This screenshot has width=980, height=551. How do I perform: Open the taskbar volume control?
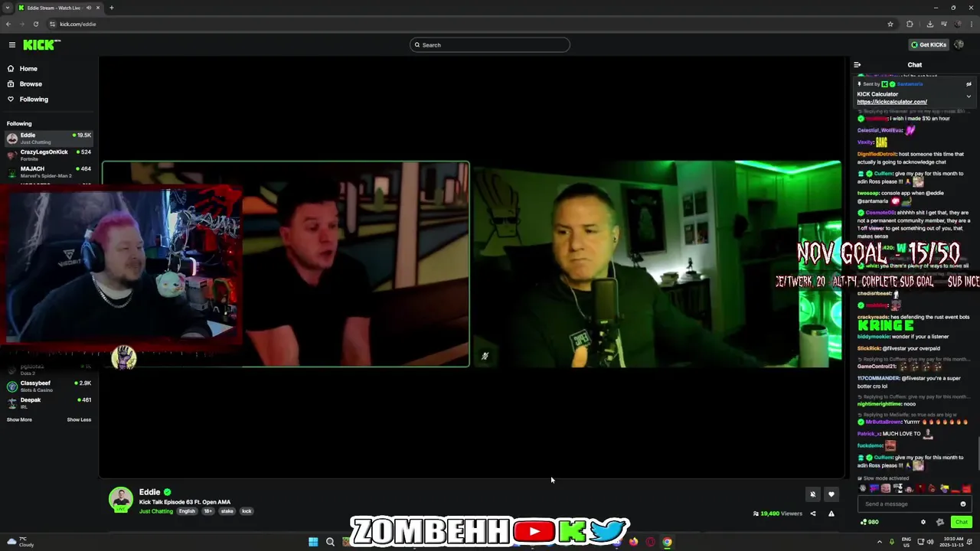pos(930,542)
